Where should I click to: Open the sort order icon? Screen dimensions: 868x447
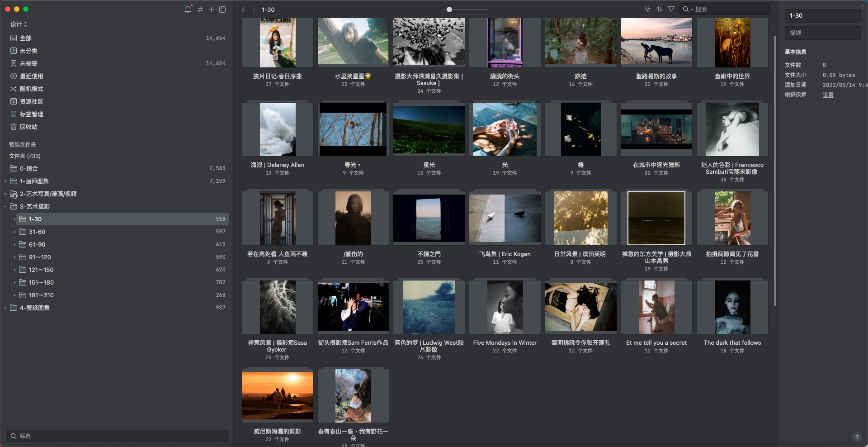coord(660,10)
